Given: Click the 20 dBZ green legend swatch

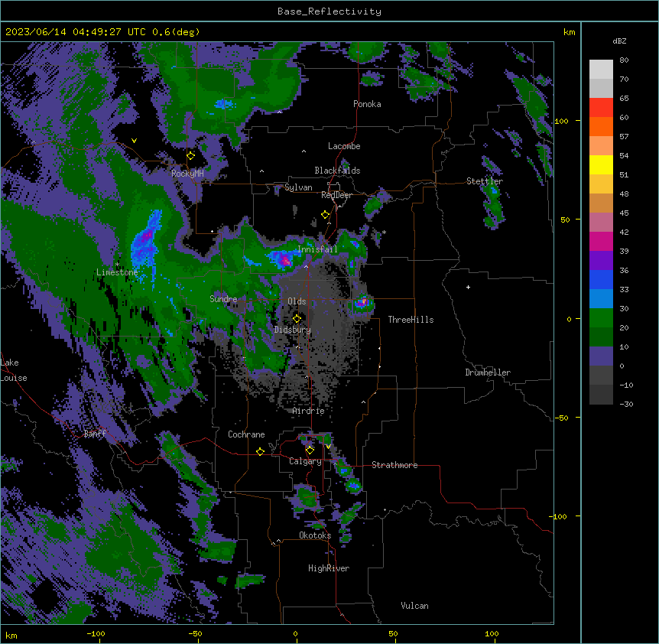Looking at the screenshot, I should tap(602, 337).
